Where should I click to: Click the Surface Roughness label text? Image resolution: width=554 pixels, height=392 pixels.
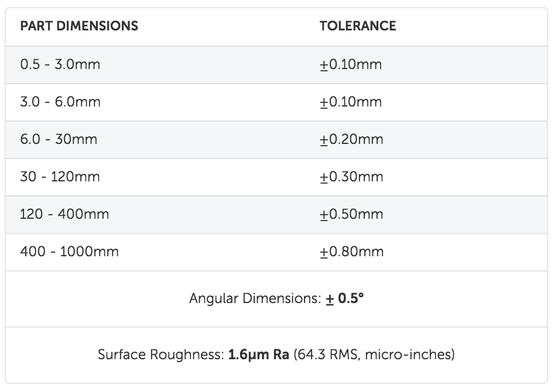click(161, 355)
